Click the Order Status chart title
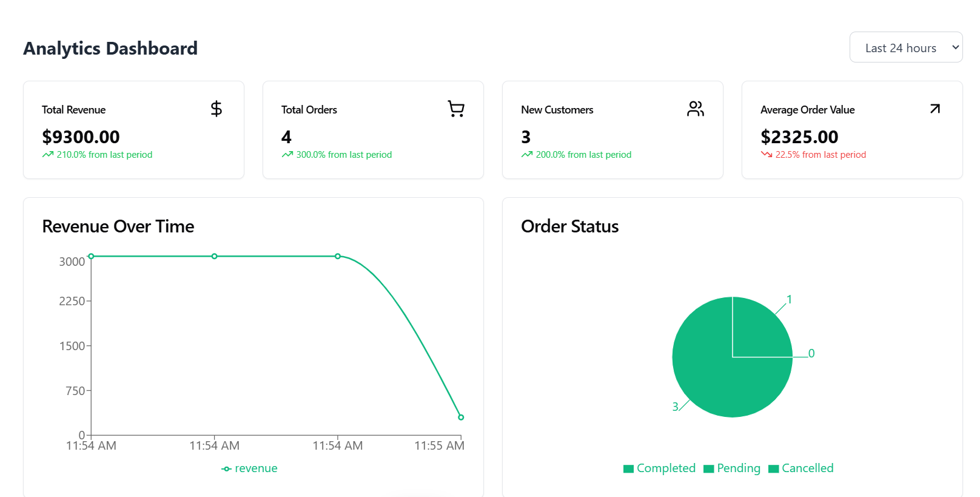Image resolution: width=980 pixels, height=497 pixels. point(570,226)
